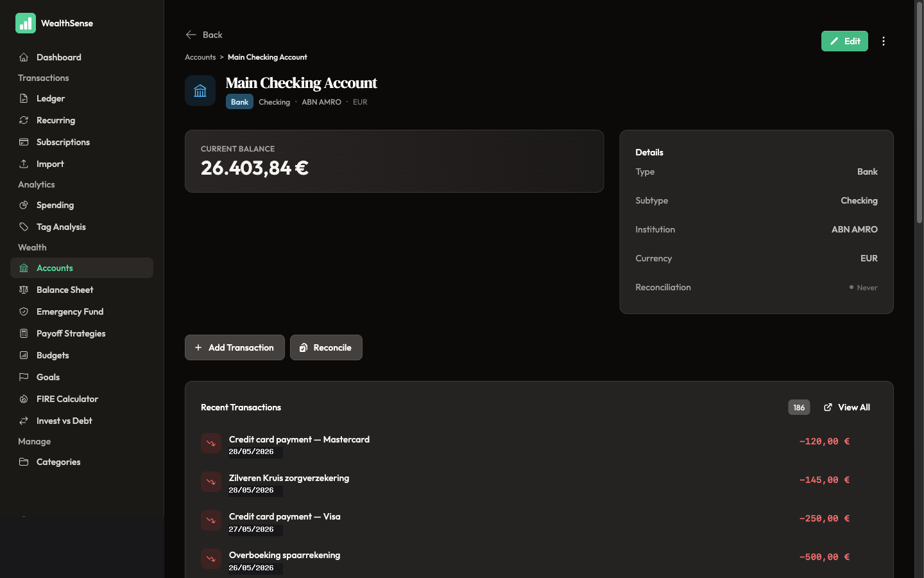Screen dimensions: 924x578
Task: Go to the Goals page
Action: coord(82,377)
